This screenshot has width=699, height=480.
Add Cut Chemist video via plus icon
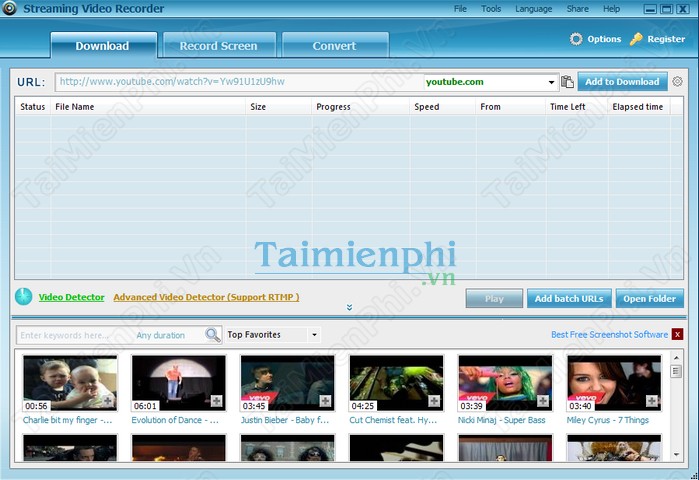[434, 401]
